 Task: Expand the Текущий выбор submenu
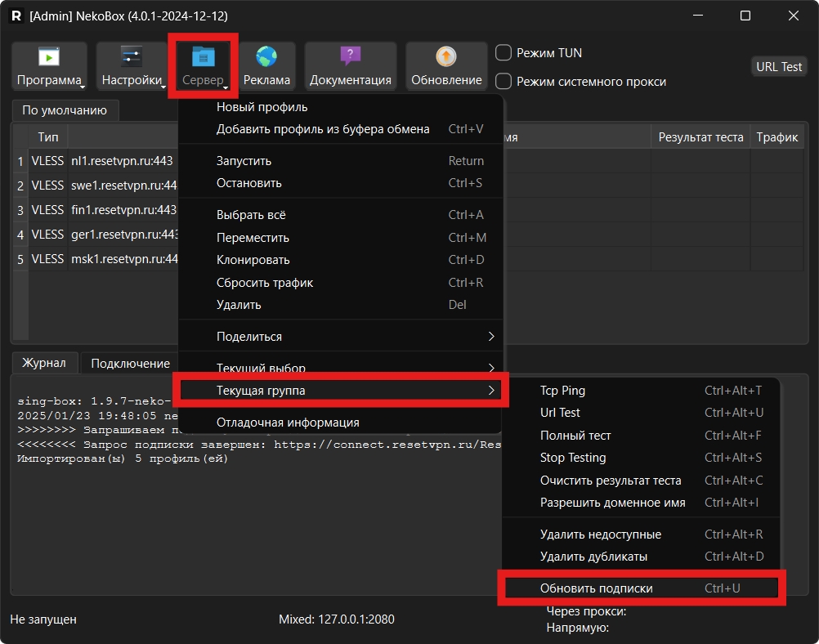click(339, 368)
